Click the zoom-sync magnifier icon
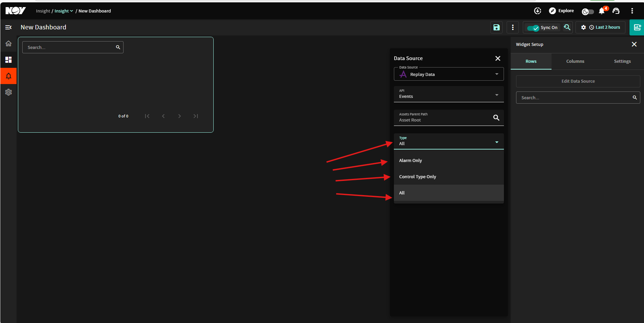Viewport: 644px width, 323px height. click(567, 27)
